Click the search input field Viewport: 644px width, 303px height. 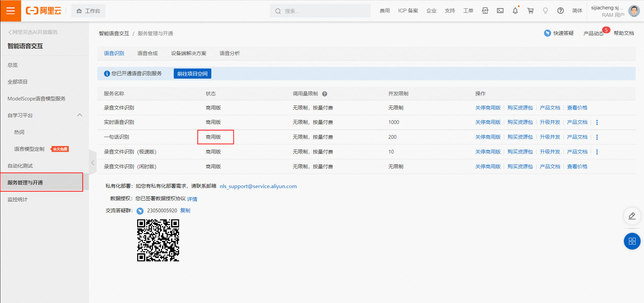(x=320, y=11)
